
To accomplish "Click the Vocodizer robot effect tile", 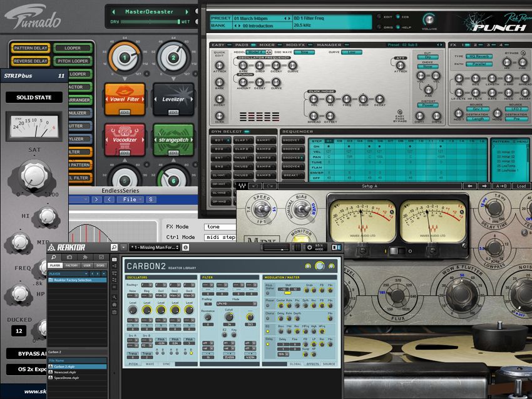I will click(x=125, y=139).
